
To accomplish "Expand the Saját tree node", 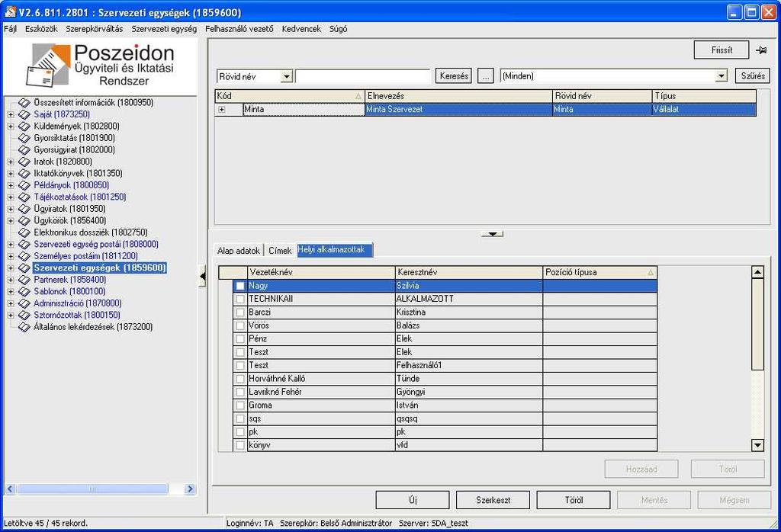I will [11, 114].
